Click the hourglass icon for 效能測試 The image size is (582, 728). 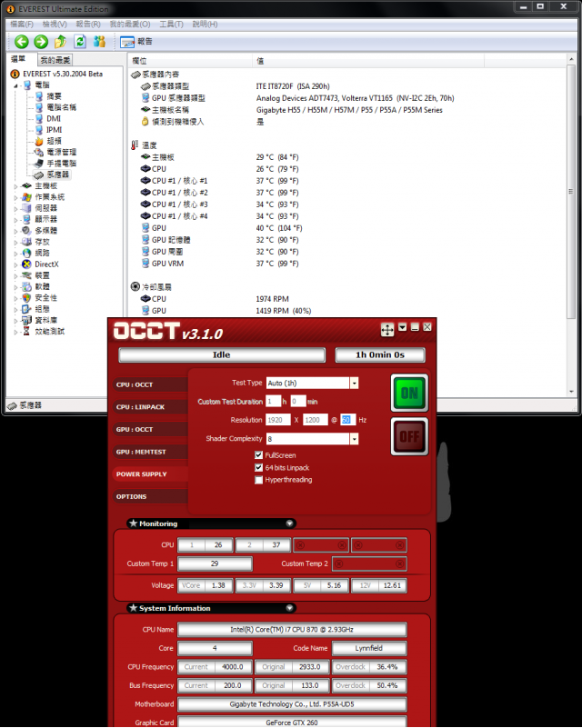[27, 332]
